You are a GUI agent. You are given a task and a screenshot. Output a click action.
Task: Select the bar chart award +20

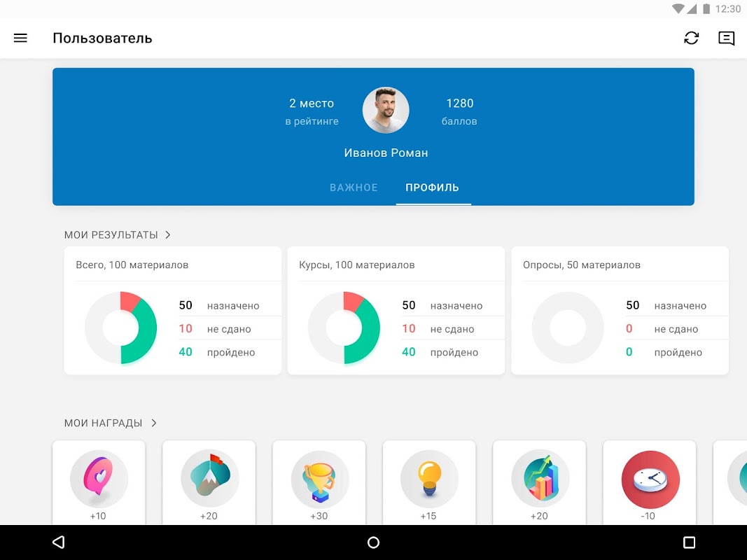coord(539,482)
